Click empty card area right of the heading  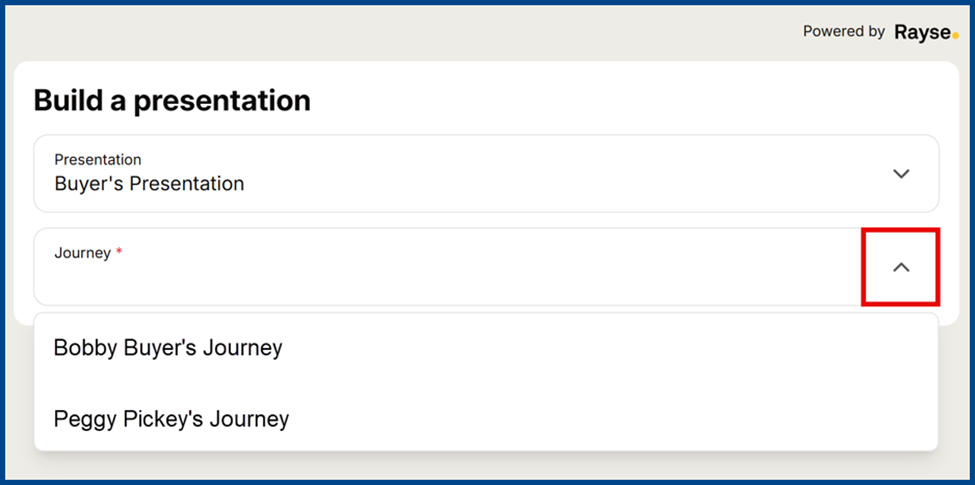(620, 101)
